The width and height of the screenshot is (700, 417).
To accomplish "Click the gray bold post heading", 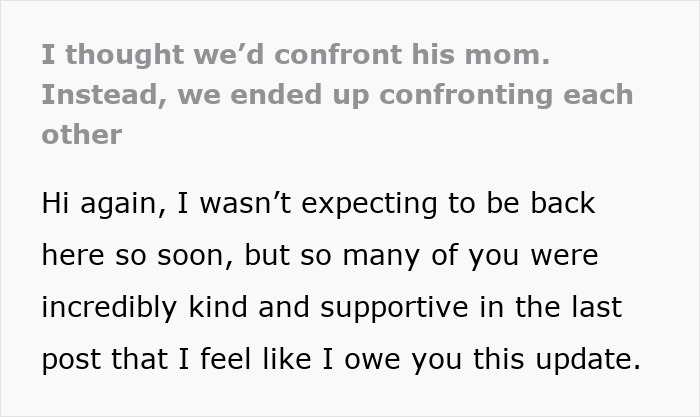I will tap(338, 94).
